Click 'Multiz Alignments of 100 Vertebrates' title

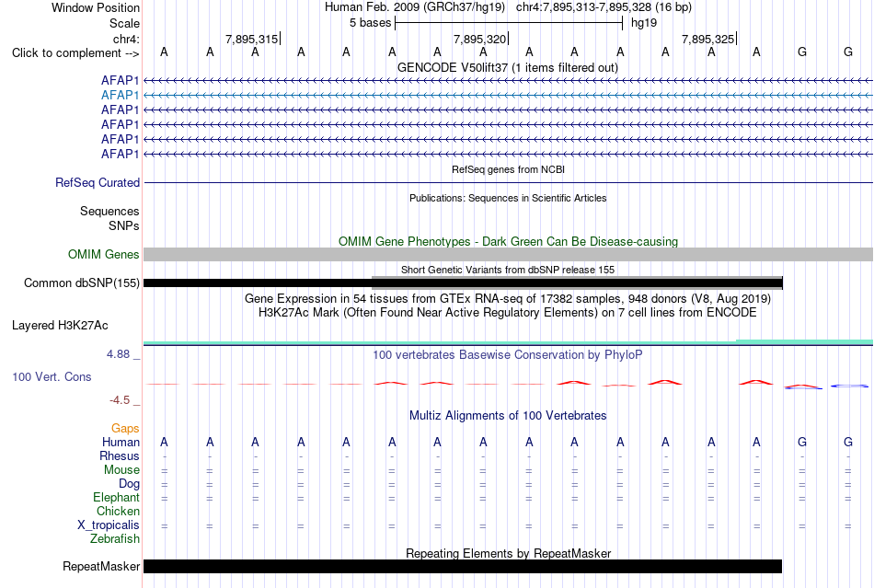[508, 416]
